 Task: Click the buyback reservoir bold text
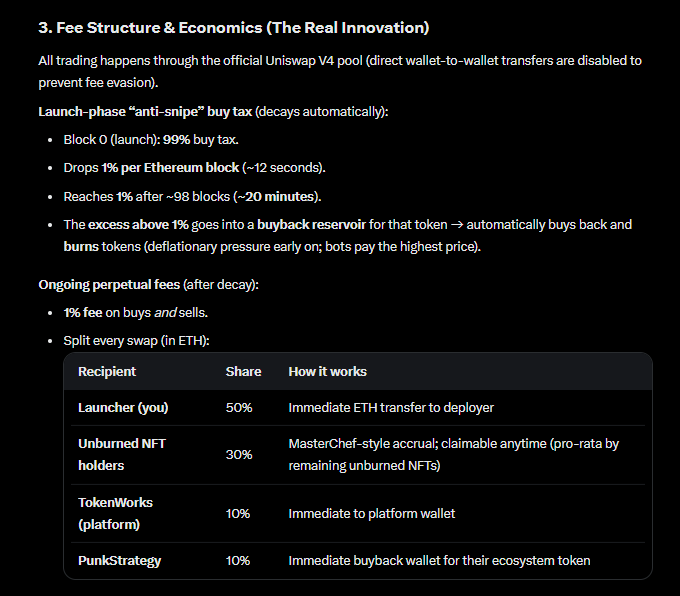tap(311, 225)
